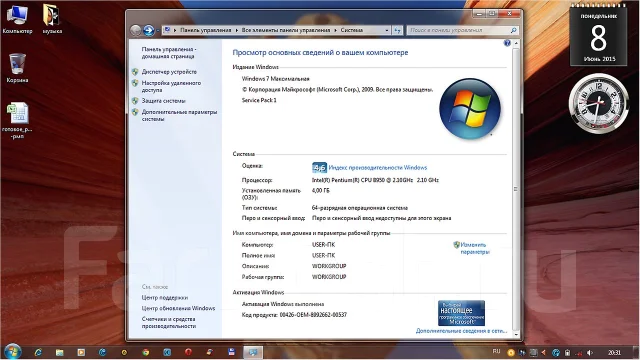Open Настройка удаленного доступа link
Image resolution: width=640 pixels, height=360 pixels.
[x=171, y=87]
